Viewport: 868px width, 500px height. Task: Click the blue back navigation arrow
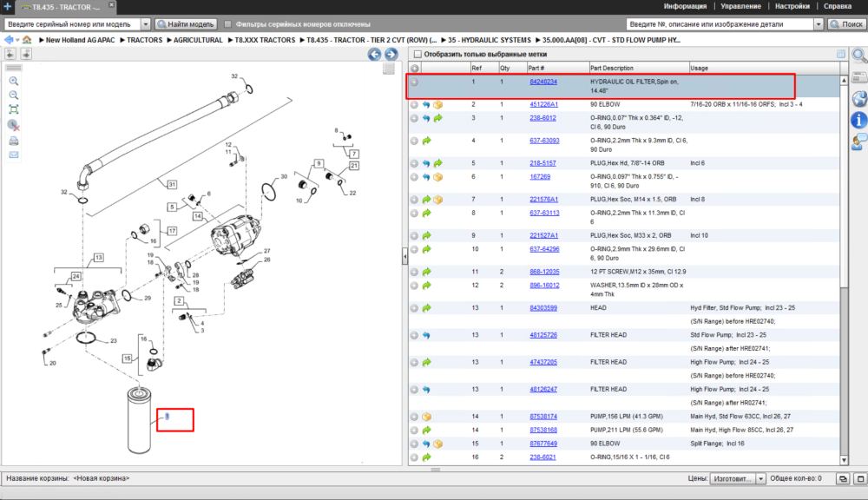click(x=9, y=40)
